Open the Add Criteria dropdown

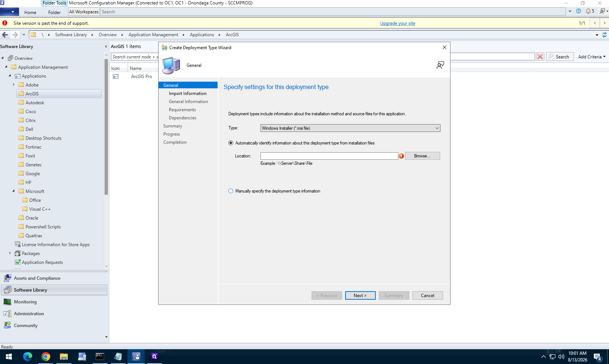(592, 57)
